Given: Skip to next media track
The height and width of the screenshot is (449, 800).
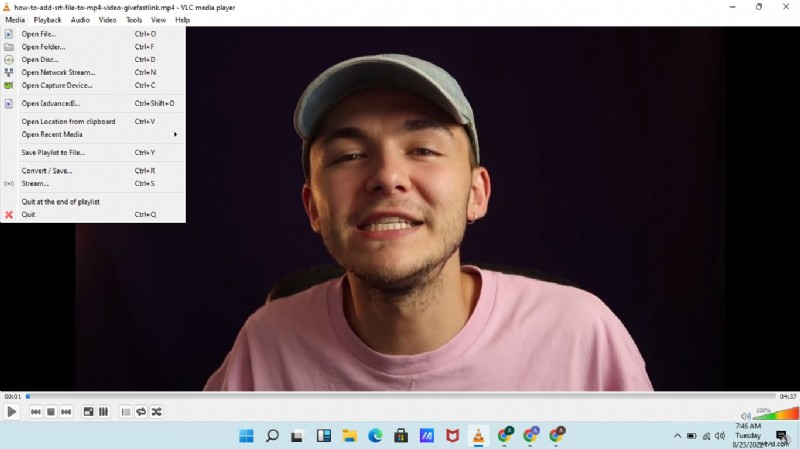Looking at the screenshot, I should click(x=66, y=411).
